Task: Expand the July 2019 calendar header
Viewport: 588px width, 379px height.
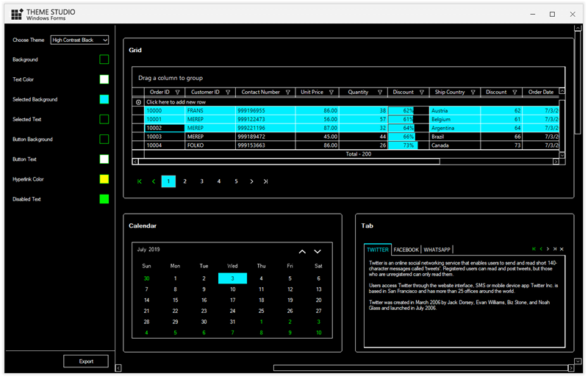Action: (148, 250)
